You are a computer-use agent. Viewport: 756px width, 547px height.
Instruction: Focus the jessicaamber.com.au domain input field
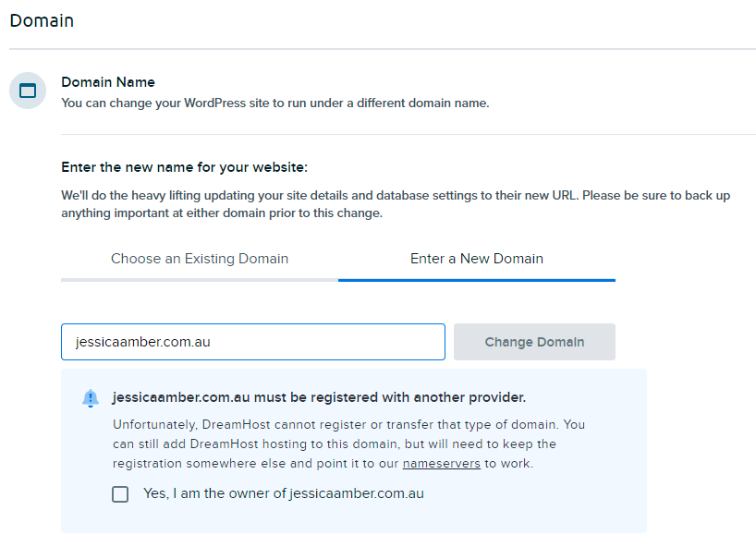(253, 342)
